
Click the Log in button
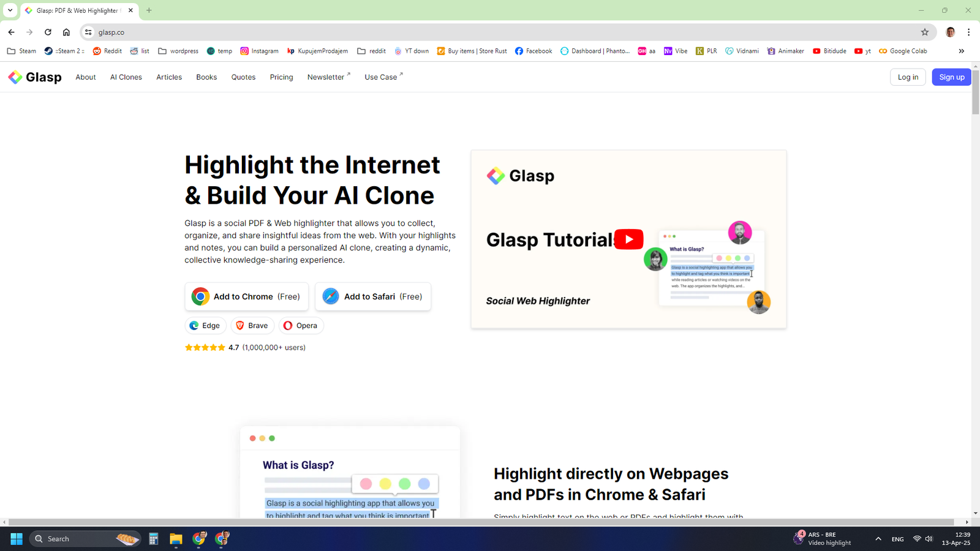click(x=908, y=77)
